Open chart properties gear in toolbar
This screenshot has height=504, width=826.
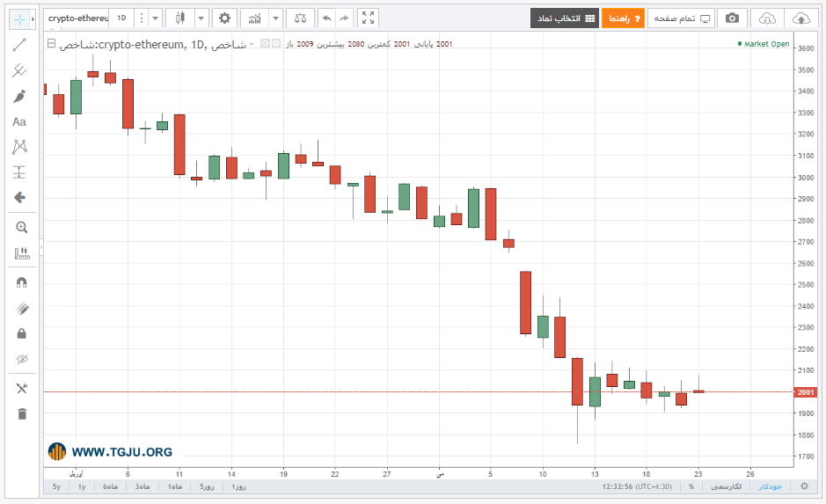(224, 18)
